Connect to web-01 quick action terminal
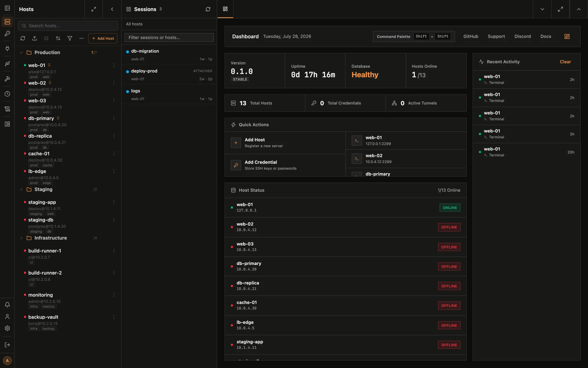The image size is (588, 368). tap(406, 140)
